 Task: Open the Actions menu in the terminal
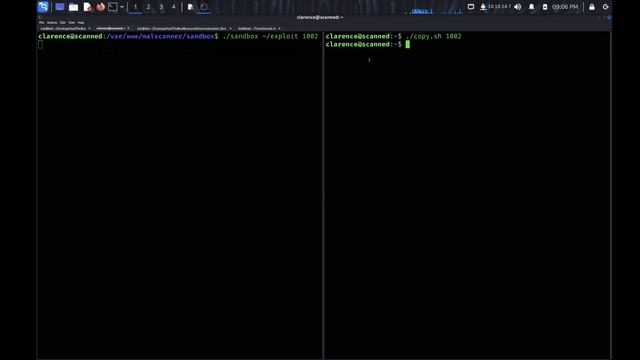(52, 22)
